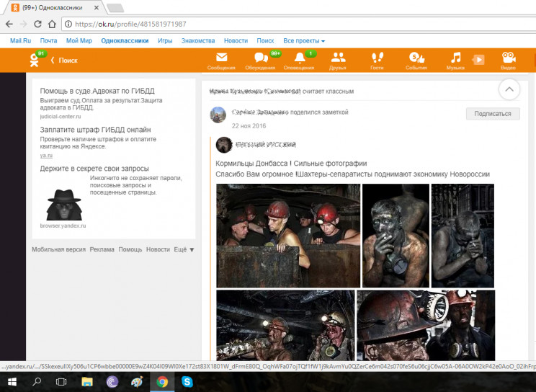This screenshot has width=536, height=392.
Task: Open ya.ru link
Action: 46,156
